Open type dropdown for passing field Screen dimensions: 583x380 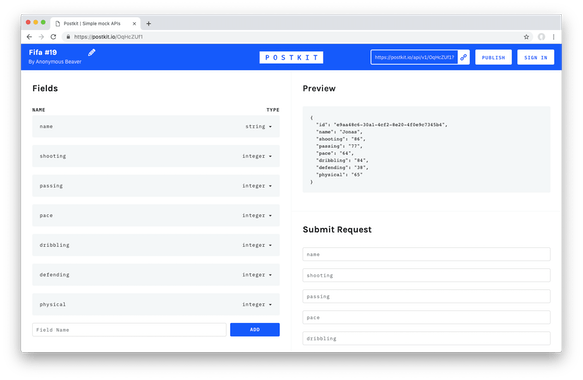click(257, 186)
